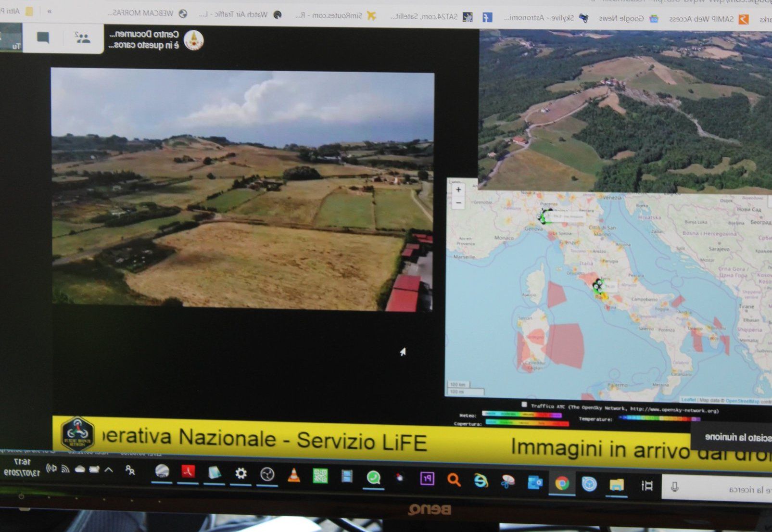Show meeting participants list icon
The height and width of the screenshot is (532, 772).
coord(83,38)
